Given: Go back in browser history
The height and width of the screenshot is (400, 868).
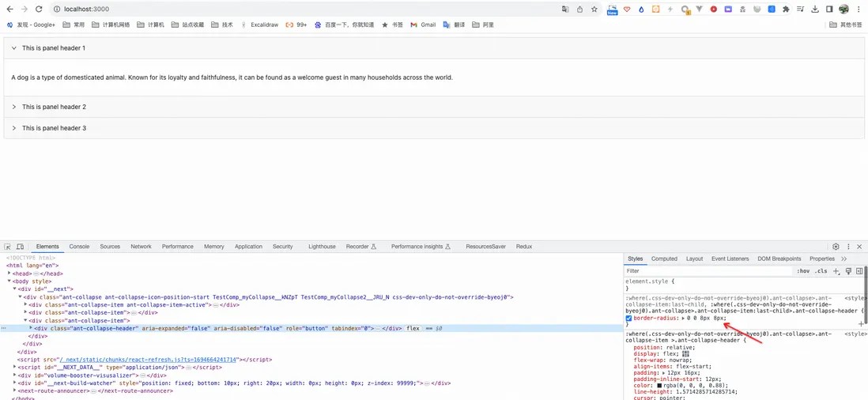Looking at the screenshot, I should [10, 9].
